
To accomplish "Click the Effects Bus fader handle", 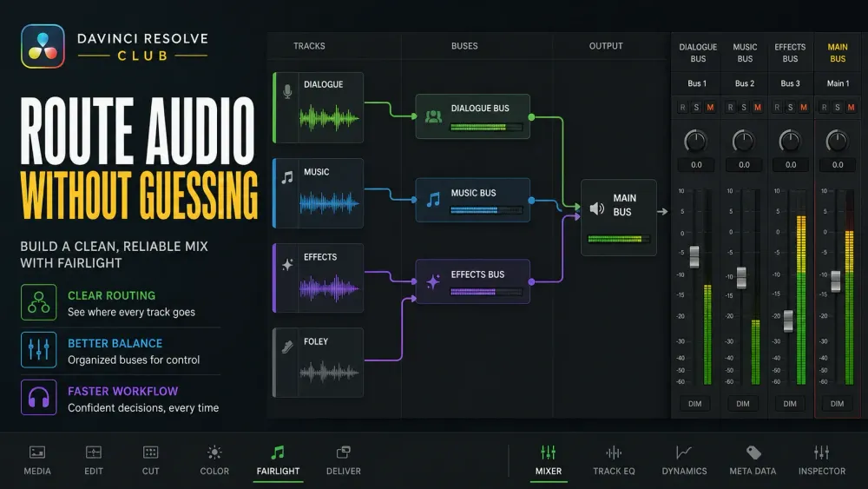I will click(788, 320).
